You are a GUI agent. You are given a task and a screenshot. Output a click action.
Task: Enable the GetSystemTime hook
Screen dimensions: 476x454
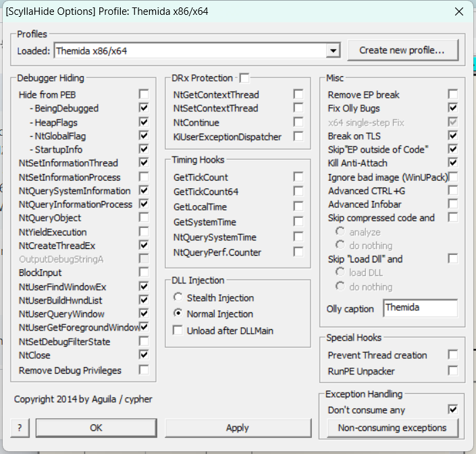coord(298,221)
